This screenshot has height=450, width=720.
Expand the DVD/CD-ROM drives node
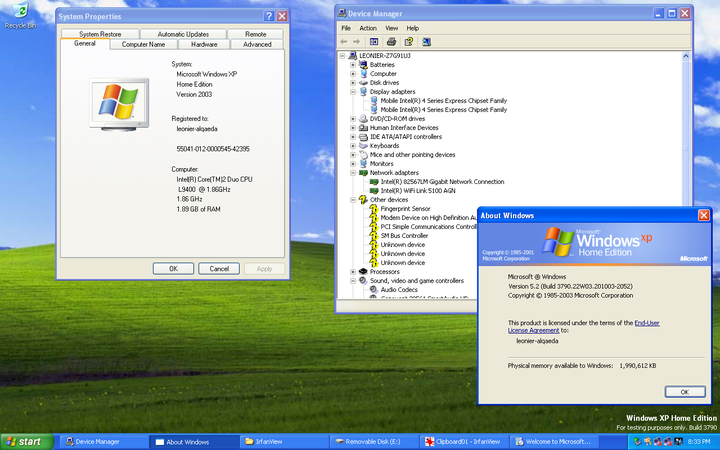(x=353, y=118)
